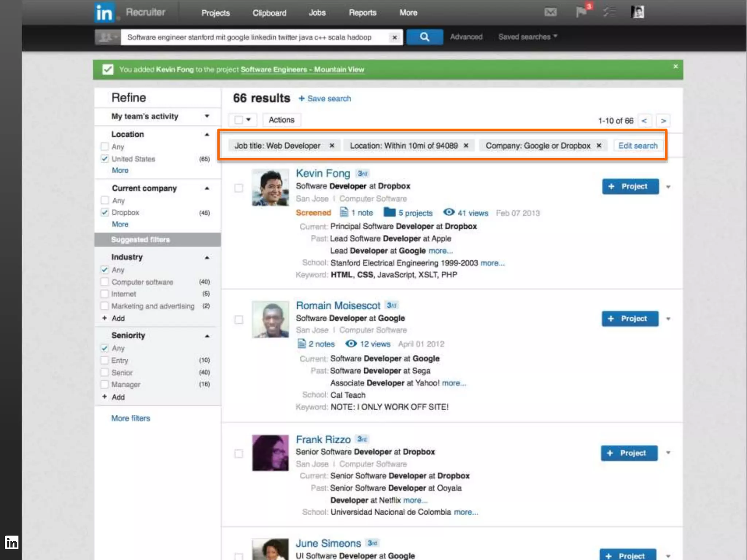Remove the Company: Google or Dropbox filter
The width and height of the screenshot is (747, 560).
[x=599, y=145]
